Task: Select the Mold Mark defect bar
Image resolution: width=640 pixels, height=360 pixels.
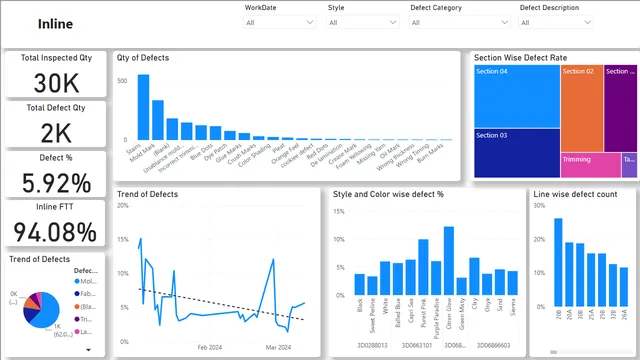Action: [158, 120]
